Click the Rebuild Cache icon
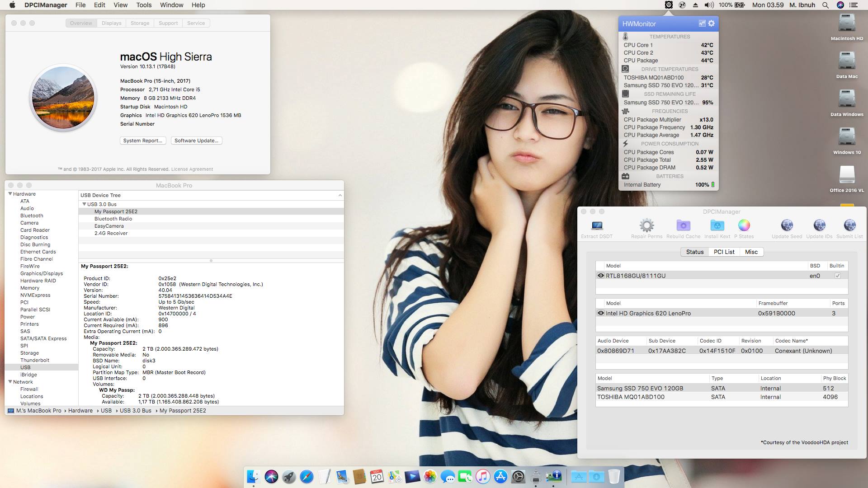The height and width of the screenshot is (488, 868). [x=683, y=225]
